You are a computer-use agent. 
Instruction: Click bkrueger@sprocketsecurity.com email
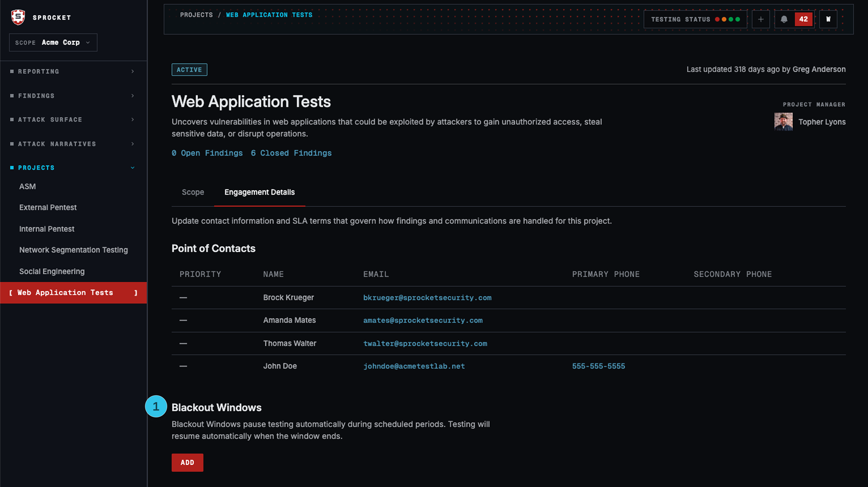pos(427,298)
